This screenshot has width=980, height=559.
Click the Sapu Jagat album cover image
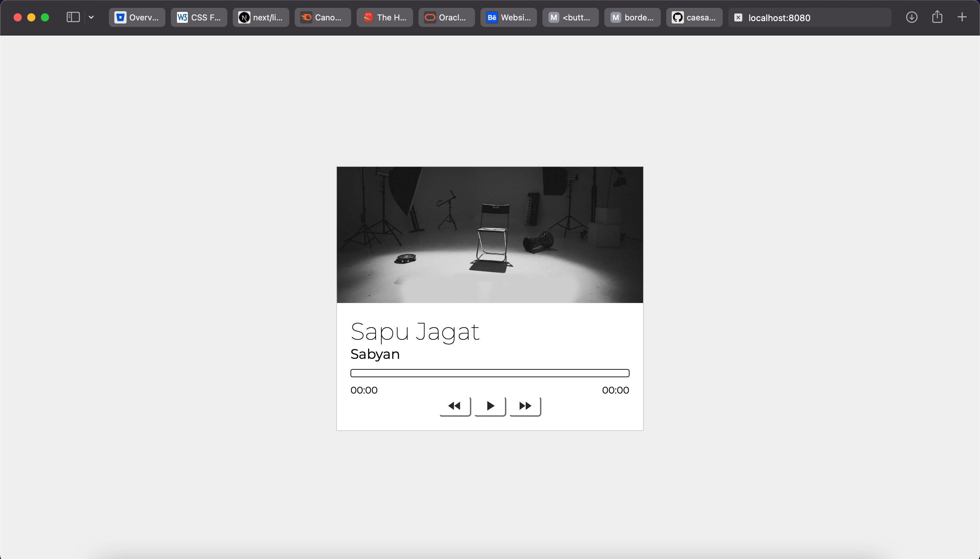490,235
